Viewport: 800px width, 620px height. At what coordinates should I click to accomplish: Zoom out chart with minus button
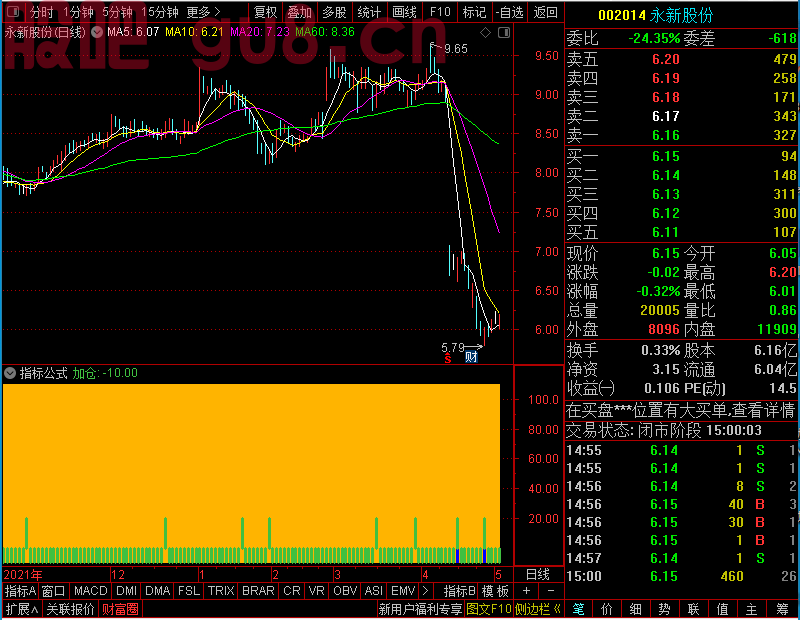click(551, 591)
